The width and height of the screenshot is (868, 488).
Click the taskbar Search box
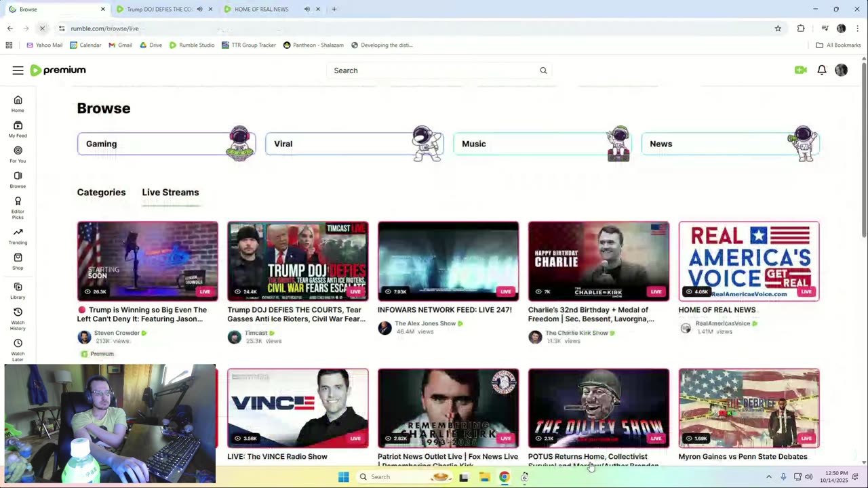pyautogui.click(x=405, y=477)
